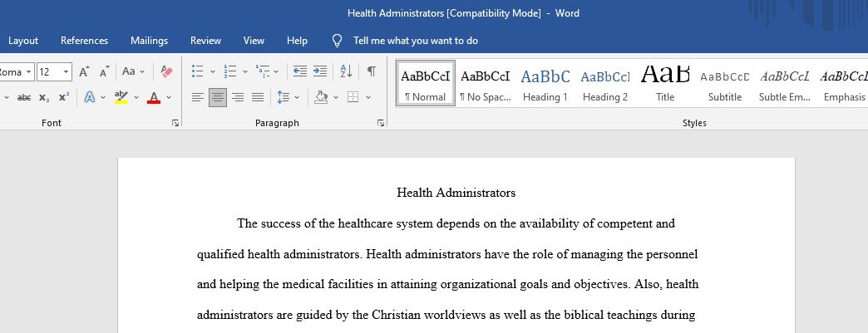Open the font name dropdown

(28, 72)
